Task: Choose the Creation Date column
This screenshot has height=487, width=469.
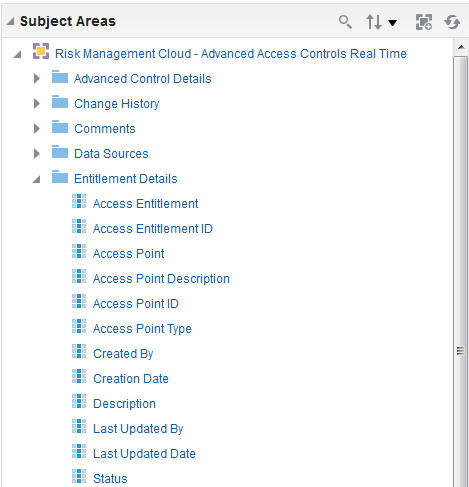Action: 131,379
